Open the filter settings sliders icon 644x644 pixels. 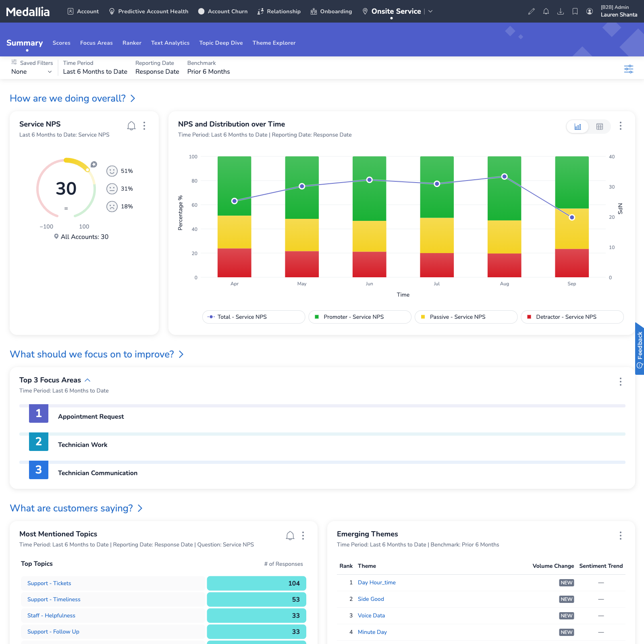tap(628, 69)
